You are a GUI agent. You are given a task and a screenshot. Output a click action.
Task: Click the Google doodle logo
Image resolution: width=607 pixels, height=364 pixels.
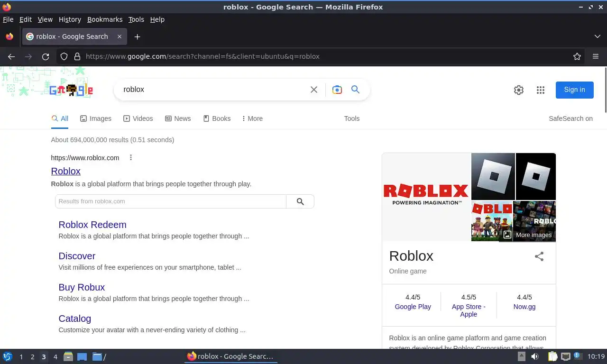pos(71,90)
